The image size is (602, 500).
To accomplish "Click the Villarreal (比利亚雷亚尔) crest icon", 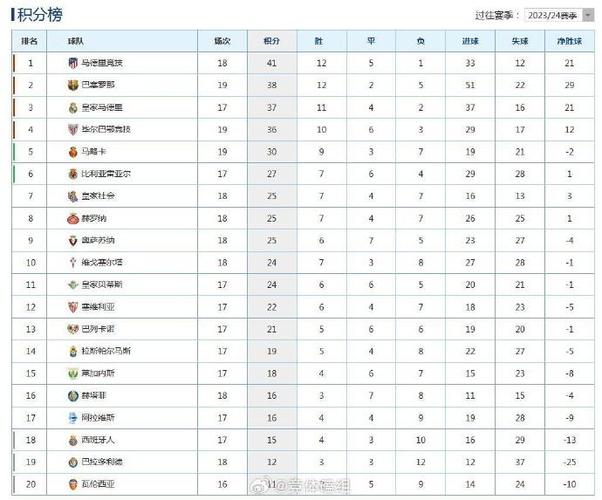I will click(x=73, y=174).
